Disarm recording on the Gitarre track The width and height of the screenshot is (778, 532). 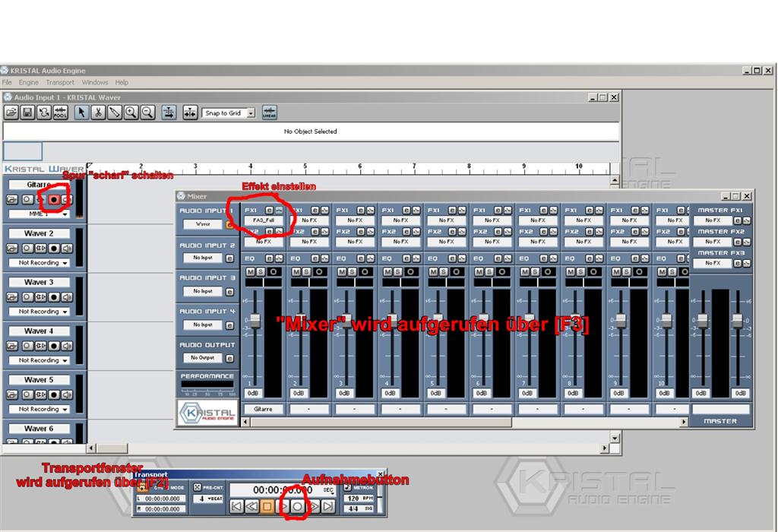click(54, 200)
